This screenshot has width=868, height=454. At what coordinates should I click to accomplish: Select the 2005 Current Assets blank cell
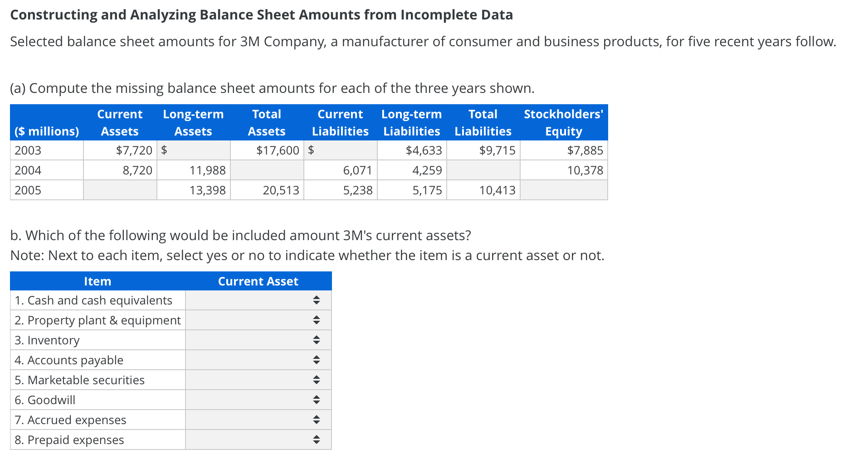120,190
